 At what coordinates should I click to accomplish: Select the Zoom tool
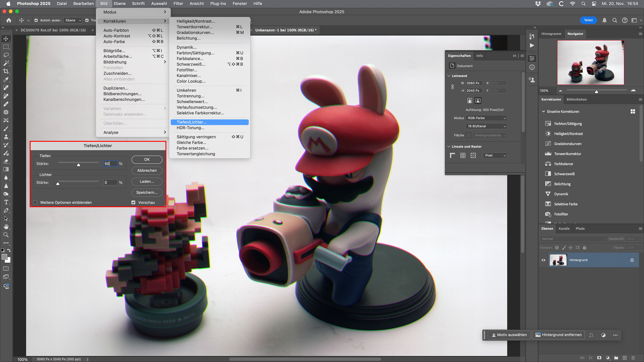coord(6,235)
